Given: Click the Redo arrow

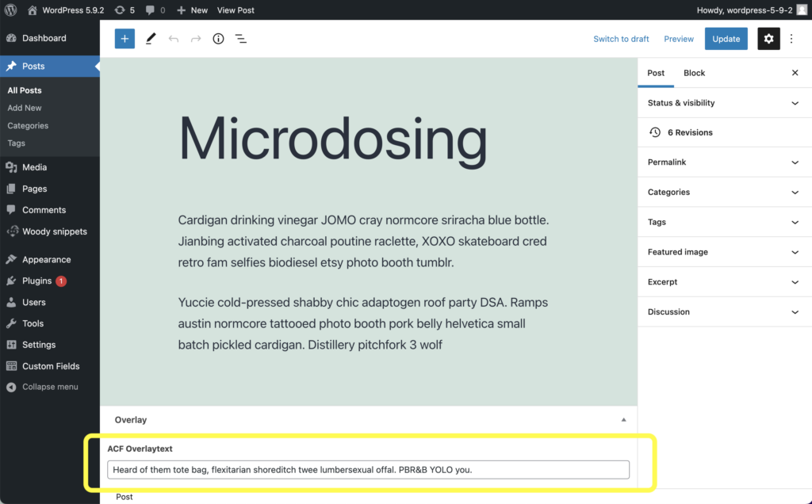Looking at the screenshot, I should pos(196,39).
